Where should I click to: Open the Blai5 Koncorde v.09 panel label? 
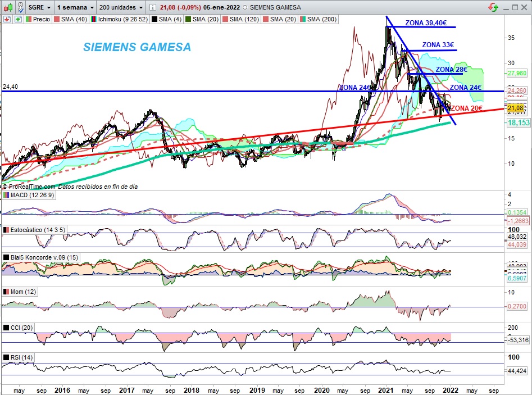point(40,257)
